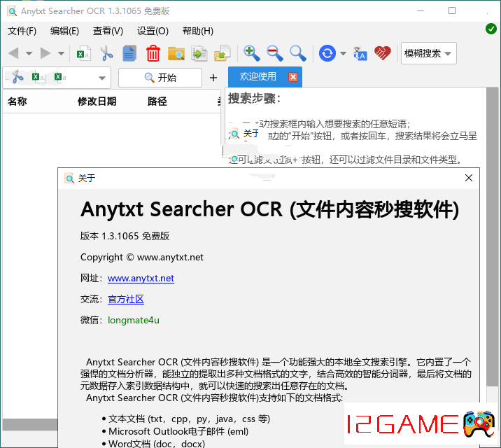Open forward history dropdown arrow
Viewport: 501px width, 448px height.
tap(61, 53)
